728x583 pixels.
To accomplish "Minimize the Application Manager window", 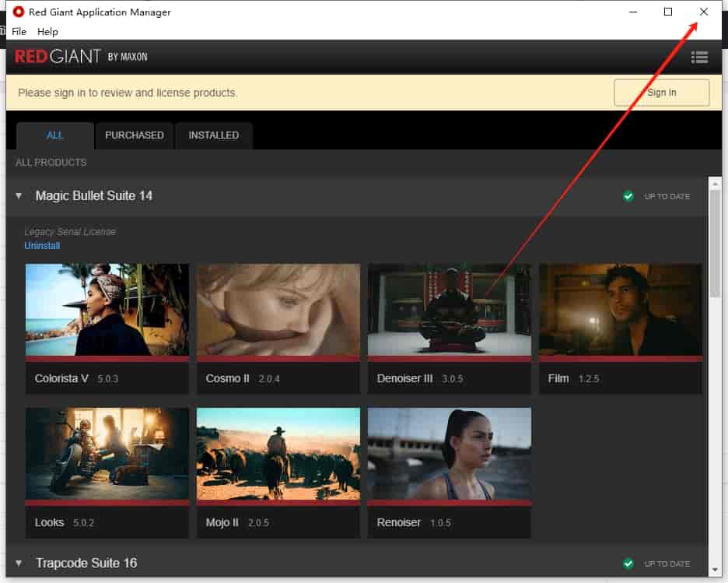I will (x=632, y=12).
